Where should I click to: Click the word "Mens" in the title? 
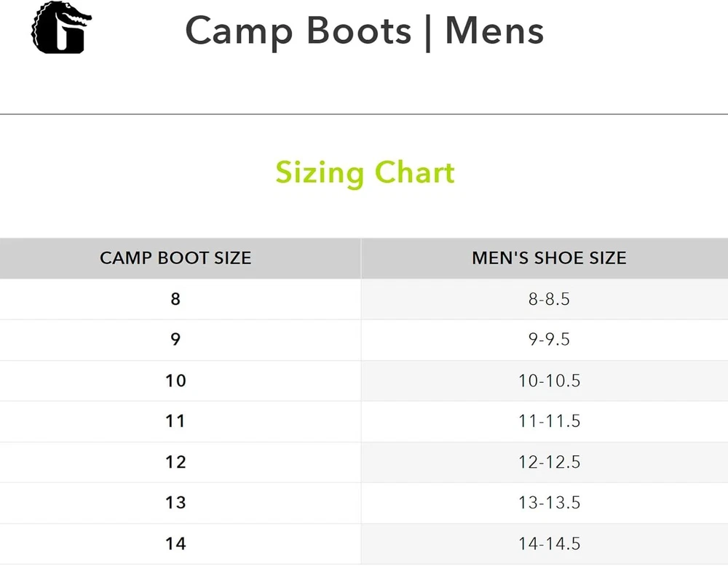(x=494, y=31)
